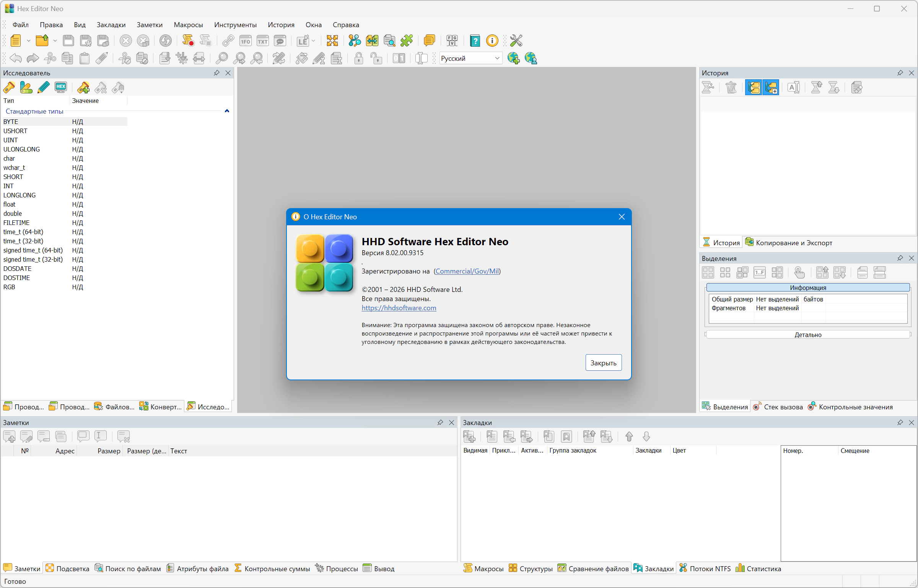Click the Record macro icon
This screenshot has width=918, height=588.
tap(188, 41)
